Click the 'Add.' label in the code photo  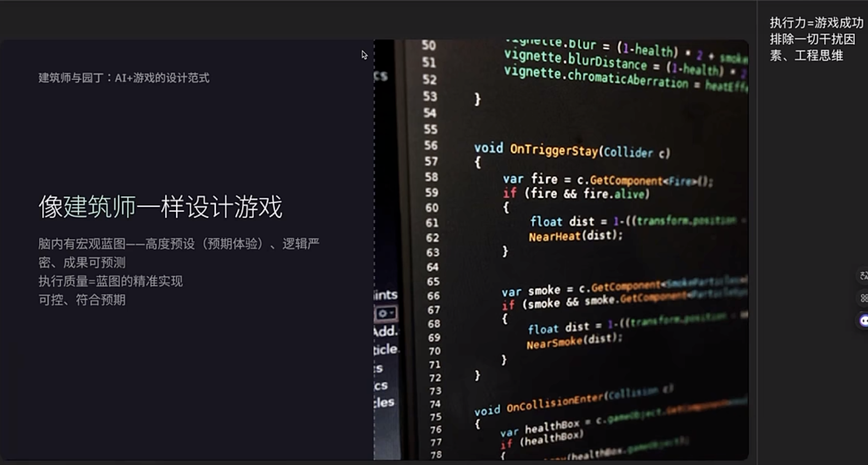[385, 331]
